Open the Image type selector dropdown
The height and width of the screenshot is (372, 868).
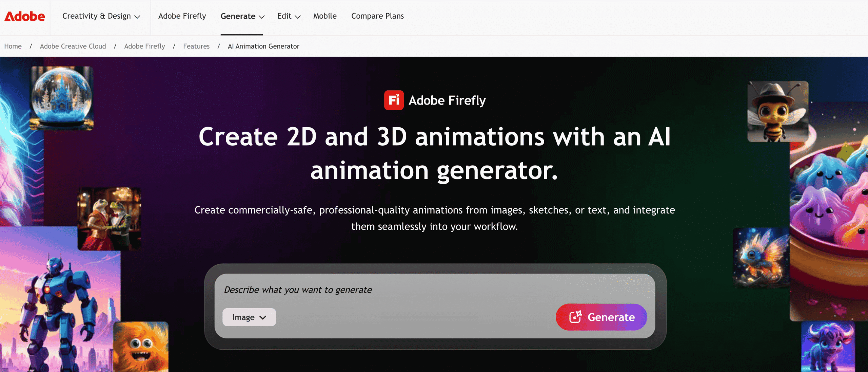click(249, 317)
